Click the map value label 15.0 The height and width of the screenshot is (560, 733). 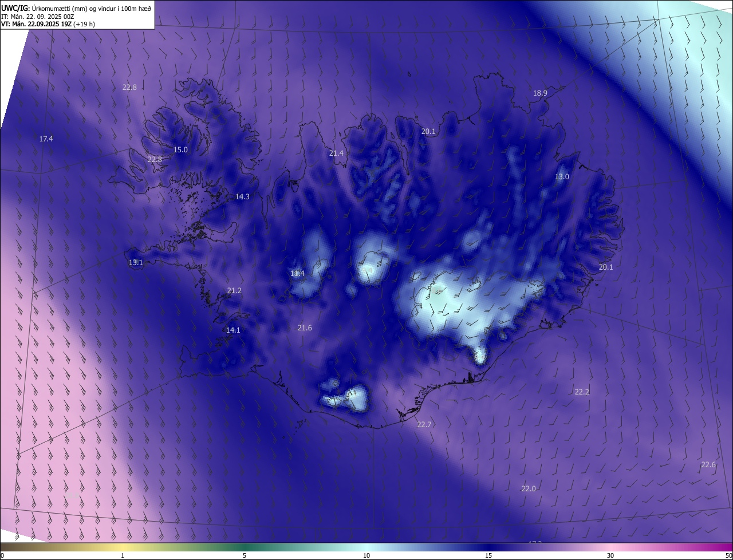[x=180, y=150]
